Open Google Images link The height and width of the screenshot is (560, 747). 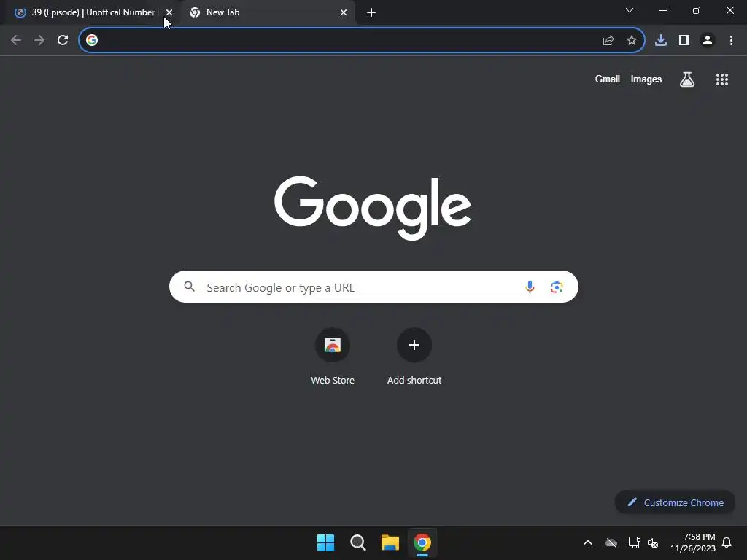[646, 79]
